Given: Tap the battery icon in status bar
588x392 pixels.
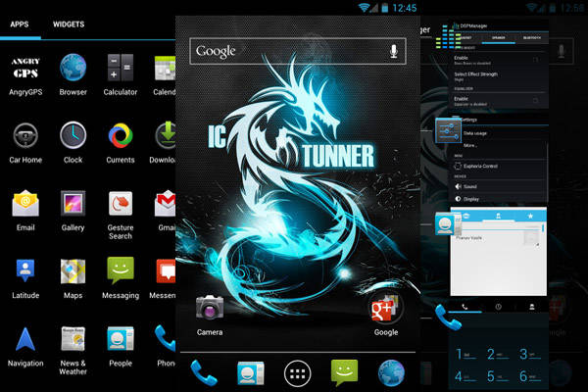Looking at the screenshot, I should click(385, 8).
